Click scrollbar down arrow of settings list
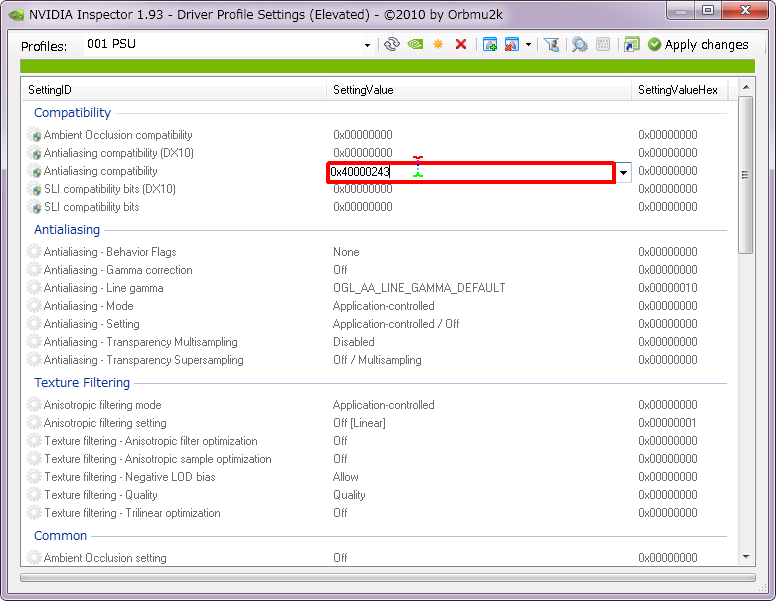The height and width of the screenshot is (601, 776). [x=746, y=557]
